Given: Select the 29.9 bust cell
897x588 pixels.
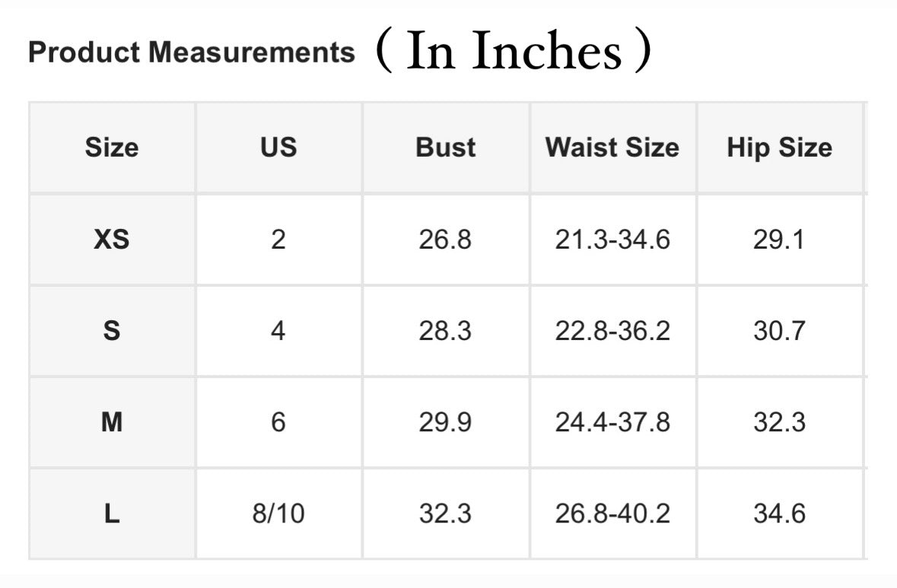Looking at the screenshot, I should click(x=446, y=422).
